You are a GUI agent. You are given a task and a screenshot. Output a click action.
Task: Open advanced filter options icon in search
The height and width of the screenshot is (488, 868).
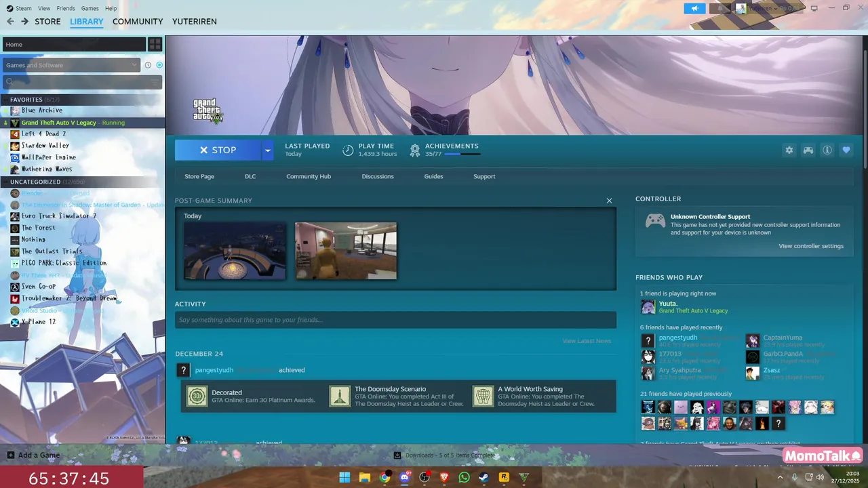(155, 82)
